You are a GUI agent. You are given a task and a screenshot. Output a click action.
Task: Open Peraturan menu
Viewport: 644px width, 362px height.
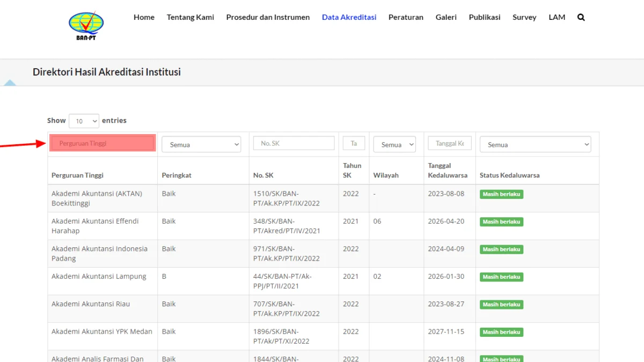point(406,17)
